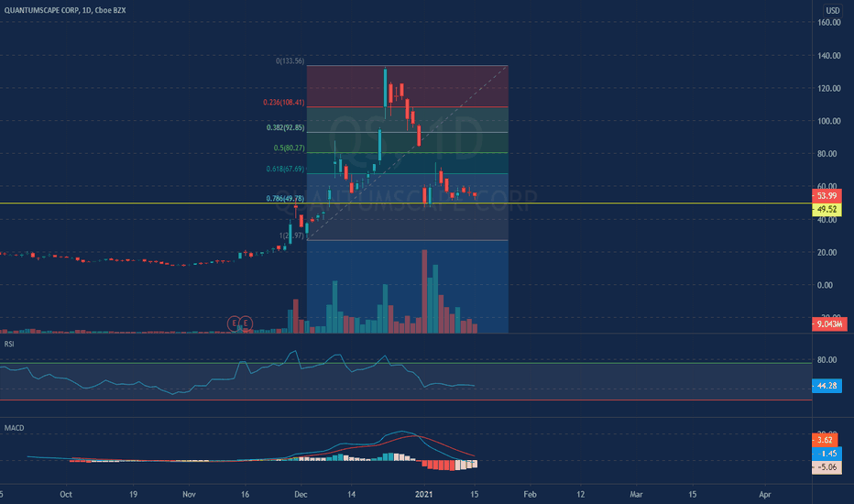Click the 100.00 price axis label

tap(829, 121)
